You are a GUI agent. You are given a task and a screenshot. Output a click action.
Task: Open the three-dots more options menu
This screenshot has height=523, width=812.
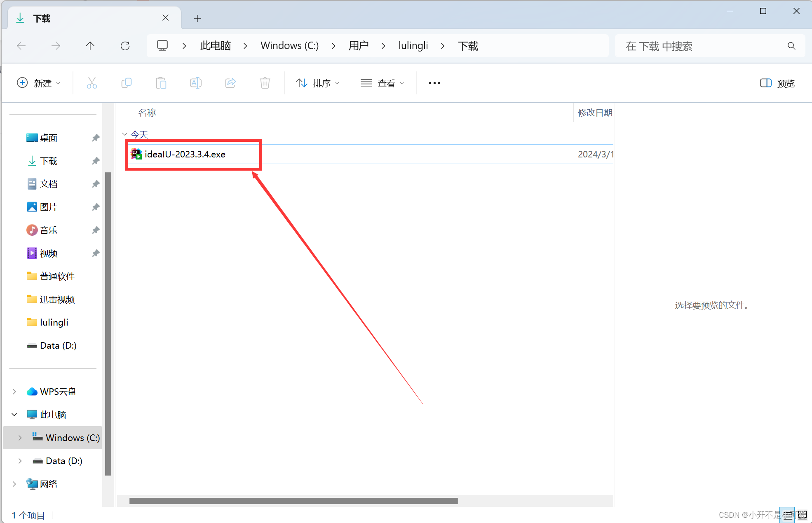[434, 83]
